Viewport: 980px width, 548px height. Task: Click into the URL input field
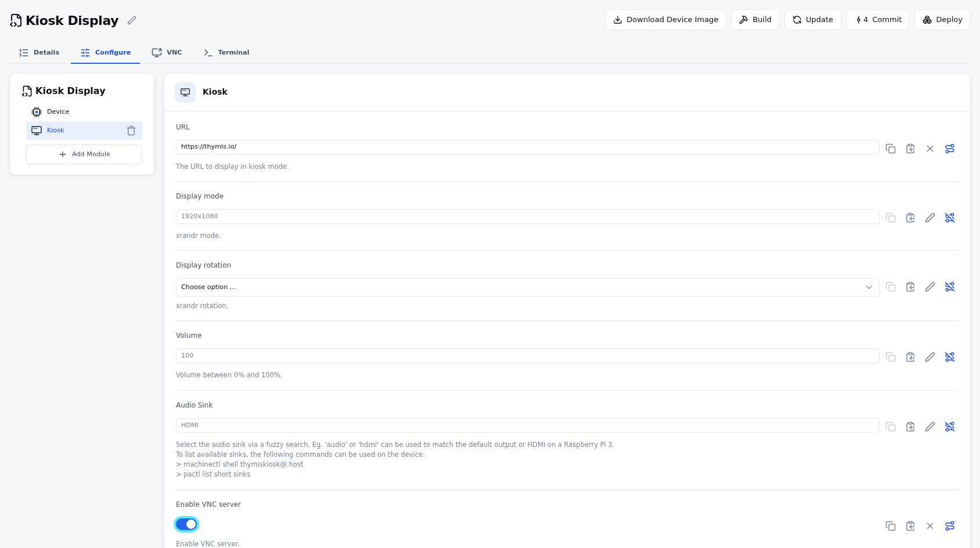point(527,147)
